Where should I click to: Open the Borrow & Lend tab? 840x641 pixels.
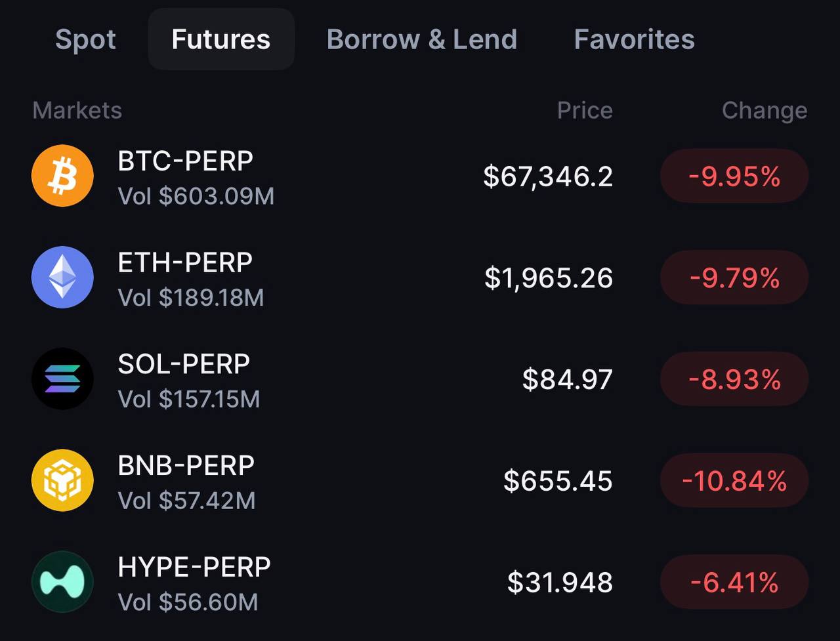[x=421, y=39]
